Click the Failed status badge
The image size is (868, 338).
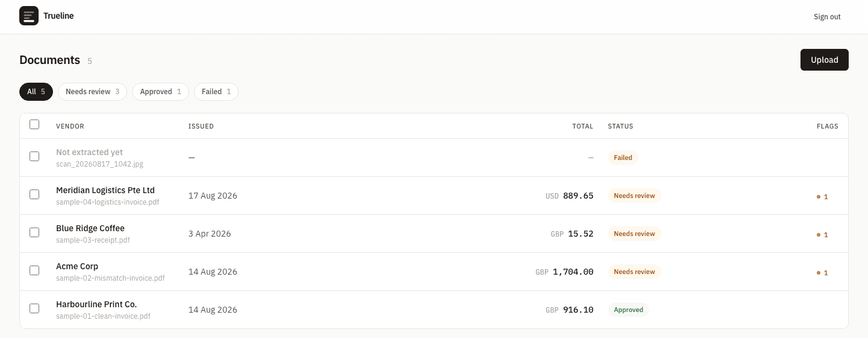pos(623,158)
